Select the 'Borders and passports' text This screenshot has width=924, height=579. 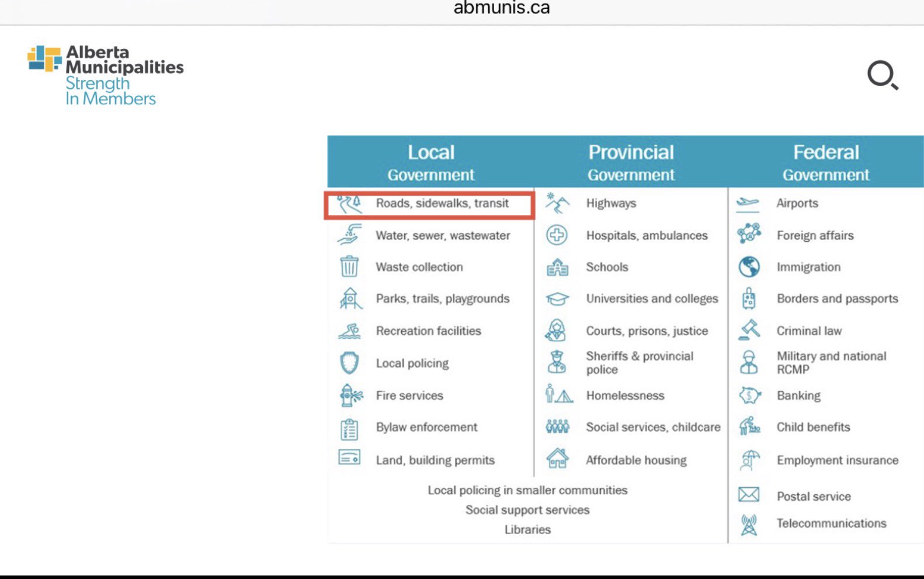837,299
